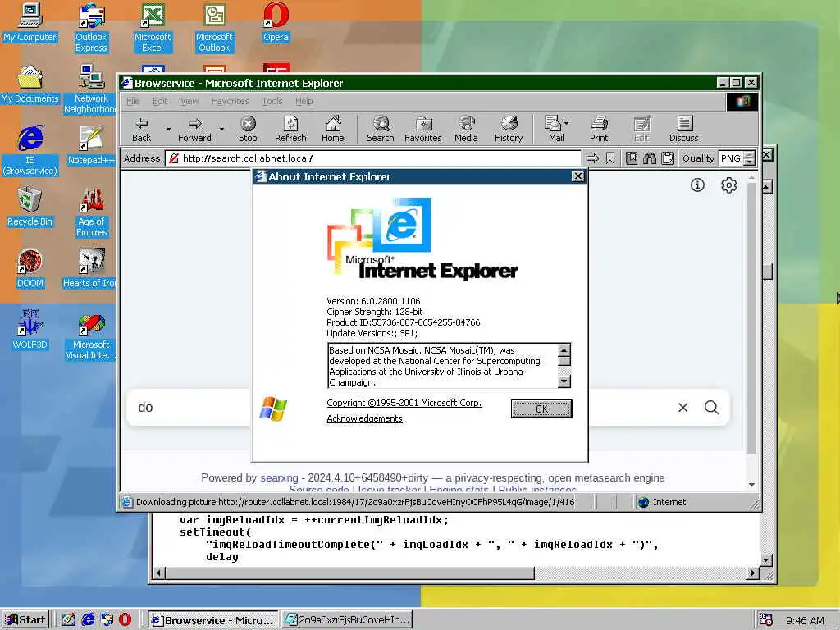Click the info icon on search page
Viewport: 840px width, 630px height.
(x=697, y=185)
